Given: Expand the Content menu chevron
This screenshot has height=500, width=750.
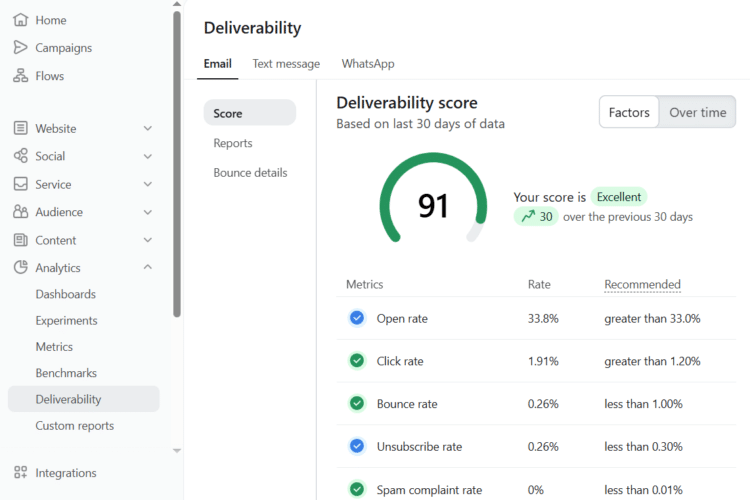Looking at the screenshot, I should [148, 240].
